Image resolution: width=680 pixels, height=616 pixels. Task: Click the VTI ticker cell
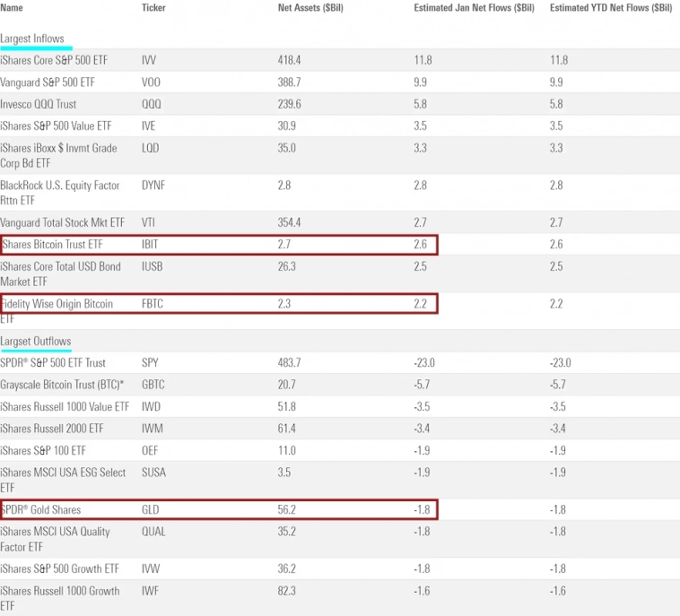click(148, 222)
